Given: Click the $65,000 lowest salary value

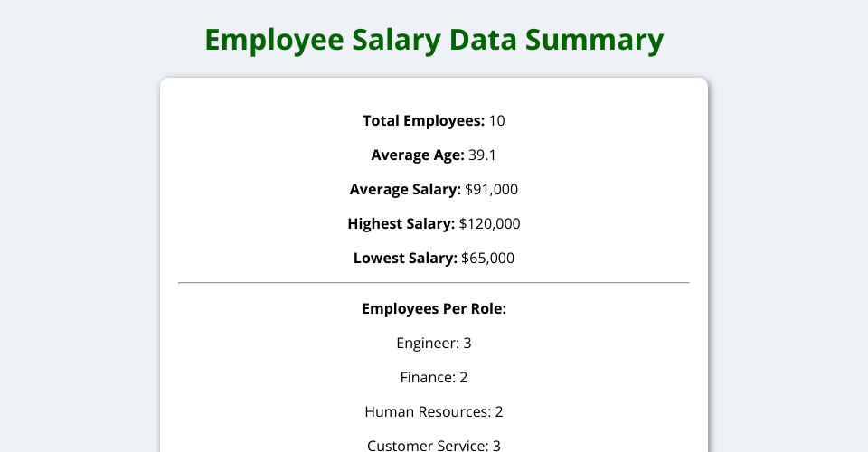Looking at the screenshot, I should [x=487, y=258].
